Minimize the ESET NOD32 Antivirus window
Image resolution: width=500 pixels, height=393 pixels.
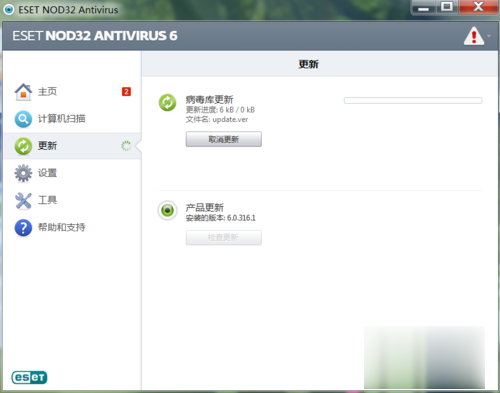click(x=423, y=7)
